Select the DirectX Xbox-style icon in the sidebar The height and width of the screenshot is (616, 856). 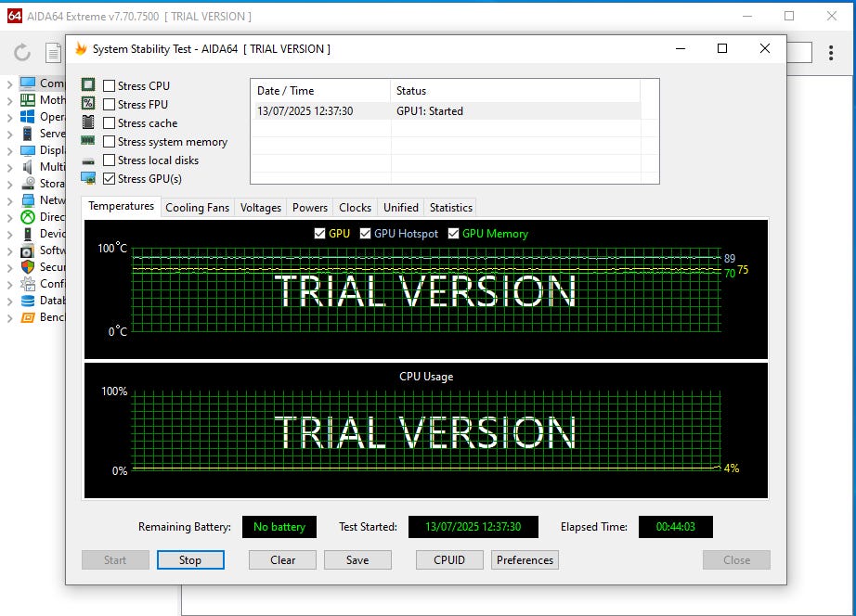tap(27, 217)
